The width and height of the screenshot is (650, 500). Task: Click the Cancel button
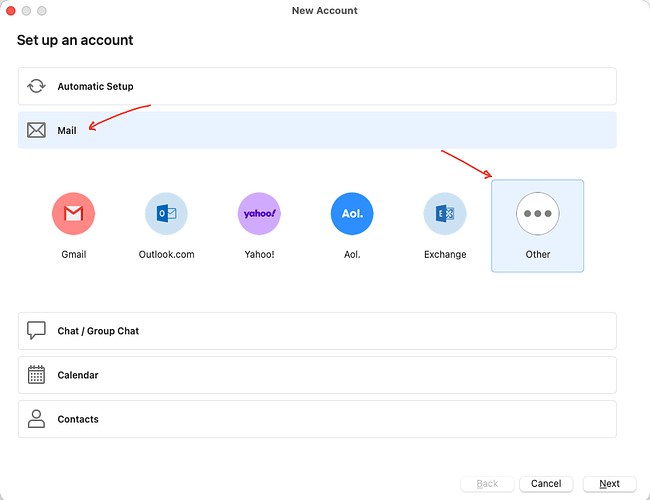(x=546, y=484)
